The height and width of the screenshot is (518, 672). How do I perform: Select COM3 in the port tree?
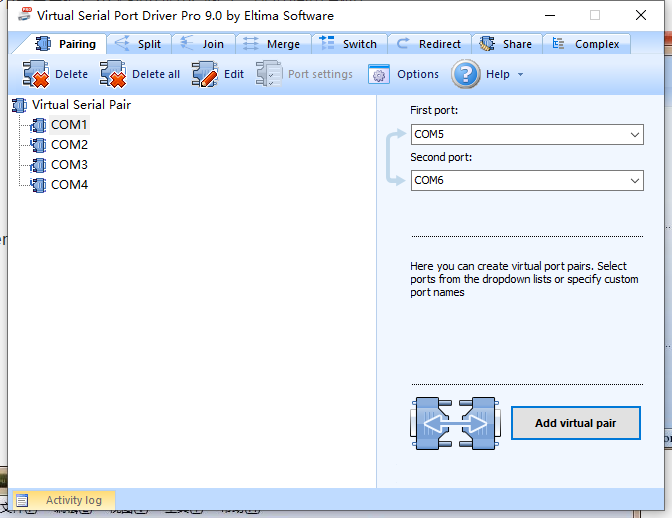point(69,165)
